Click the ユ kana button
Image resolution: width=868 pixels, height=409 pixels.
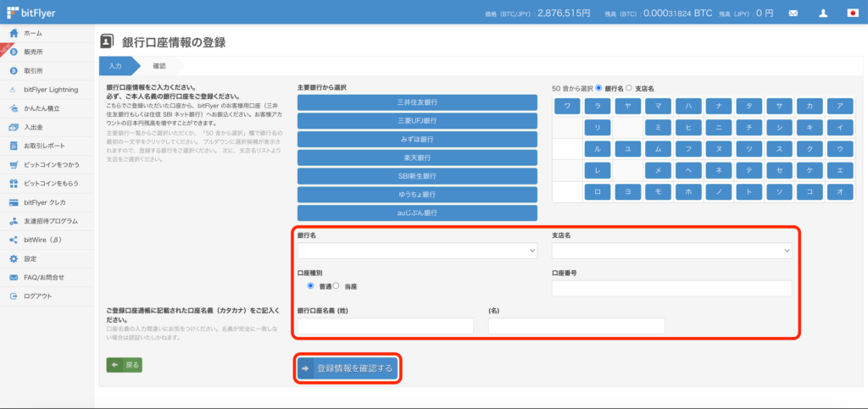pyautogui.click(x=628, y=149)
